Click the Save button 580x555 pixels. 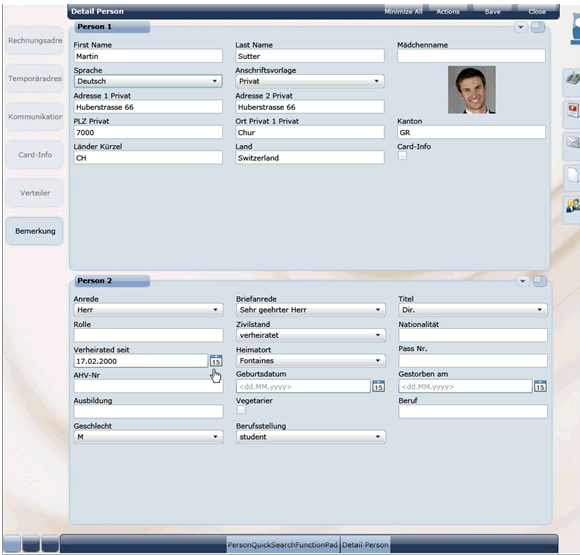click(x=492, y=11)
